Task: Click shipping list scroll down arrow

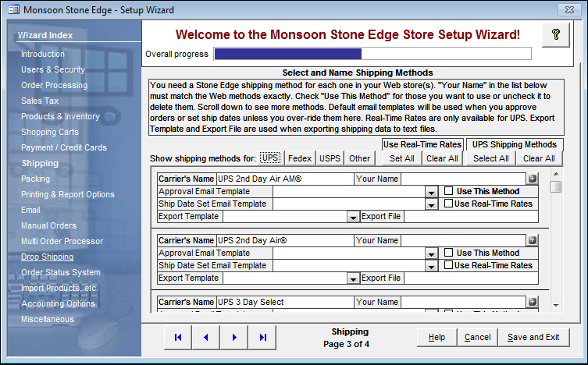Action: [556, 306]
